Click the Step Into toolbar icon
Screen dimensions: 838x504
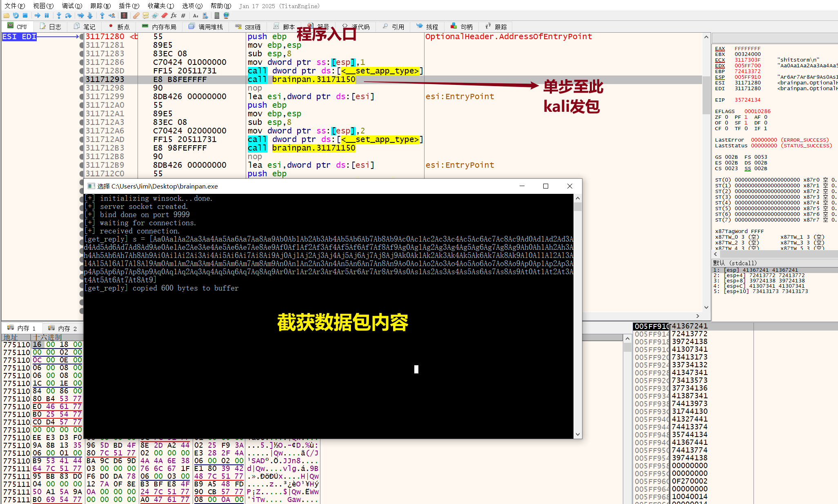coord(59,16)
